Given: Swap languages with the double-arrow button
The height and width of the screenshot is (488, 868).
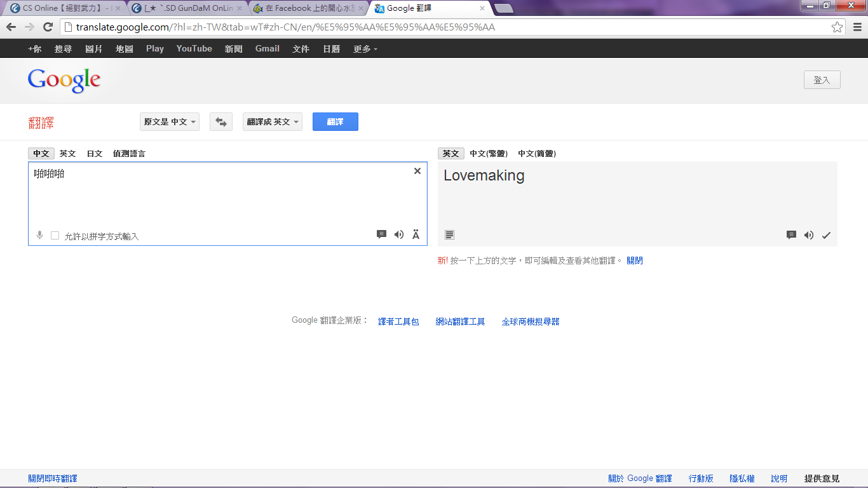Looking at the screenshot, I should click(221, 122).
